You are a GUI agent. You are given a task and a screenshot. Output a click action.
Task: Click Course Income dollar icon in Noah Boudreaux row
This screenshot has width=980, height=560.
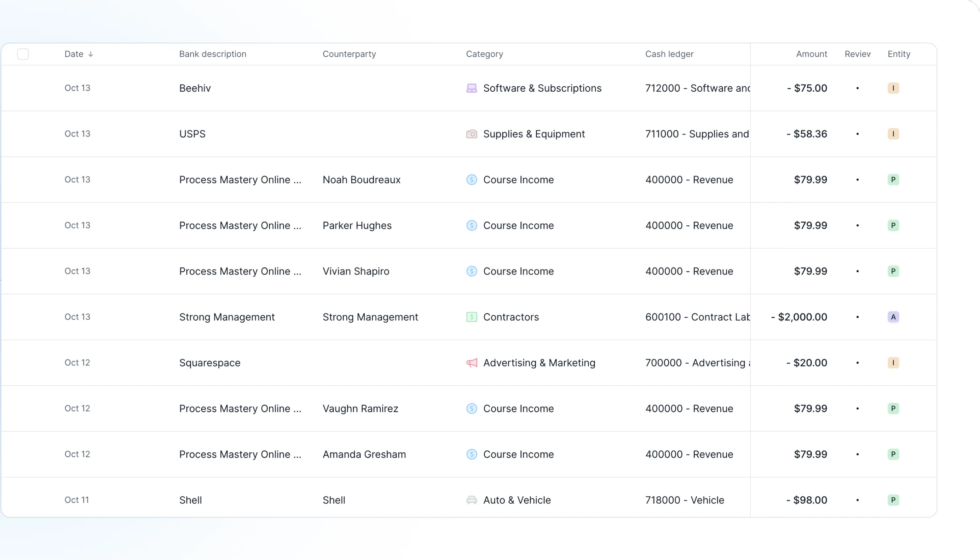pos(472,180)
